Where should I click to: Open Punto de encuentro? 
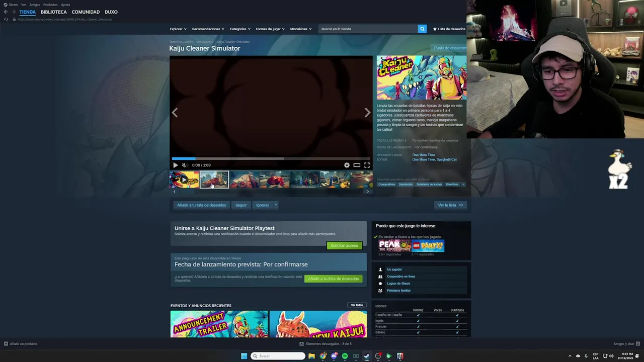coord(450,48)
